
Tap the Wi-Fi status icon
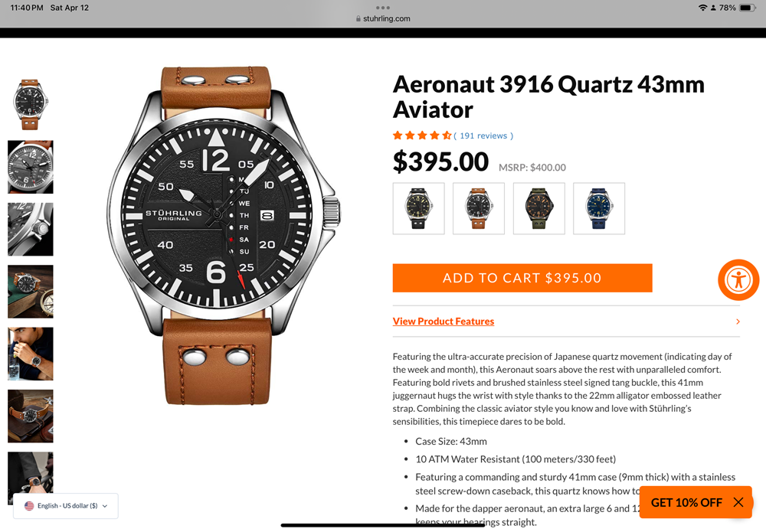[x=702, y=8]
